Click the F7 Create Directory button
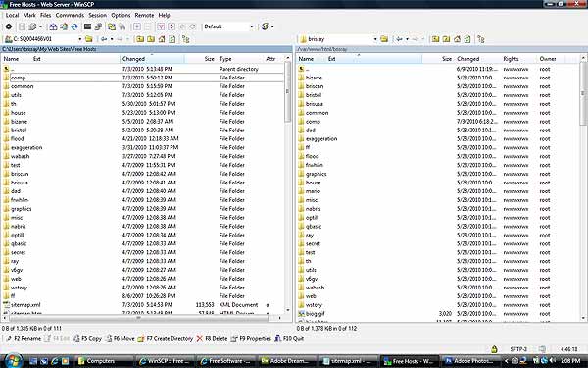 point(166,338)
